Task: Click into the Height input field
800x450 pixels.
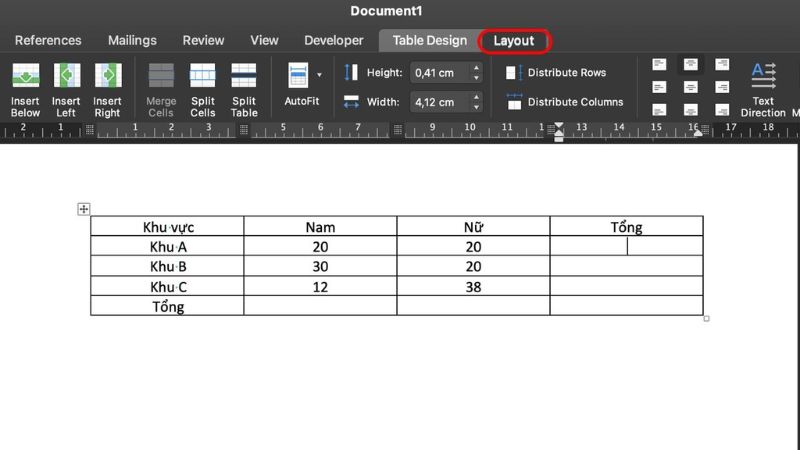Action: click(x=437, y=73)
